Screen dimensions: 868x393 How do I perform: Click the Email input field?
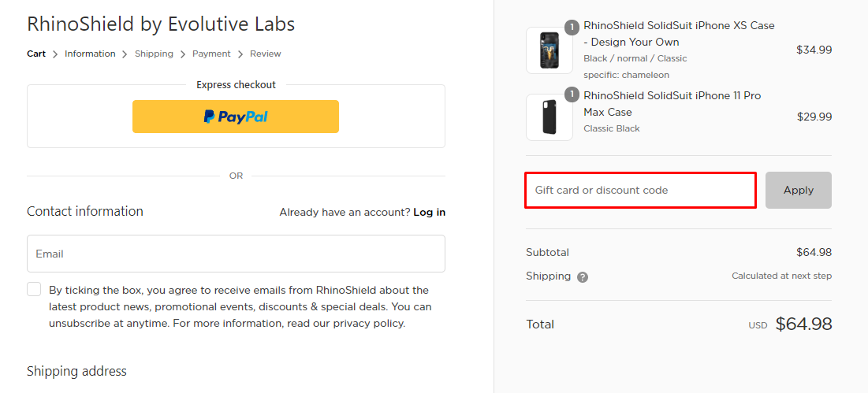(236, 254)
